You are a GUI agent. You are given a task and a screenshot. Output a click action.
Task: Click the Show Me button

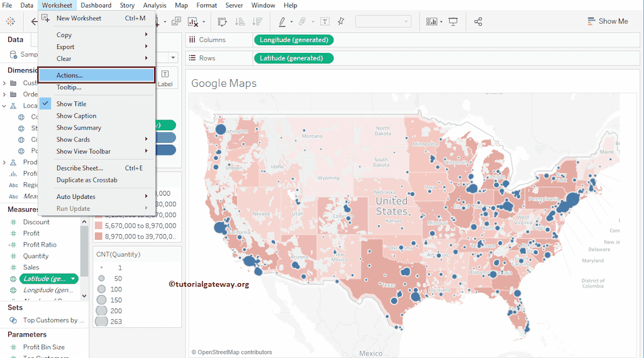click(607, 21)
